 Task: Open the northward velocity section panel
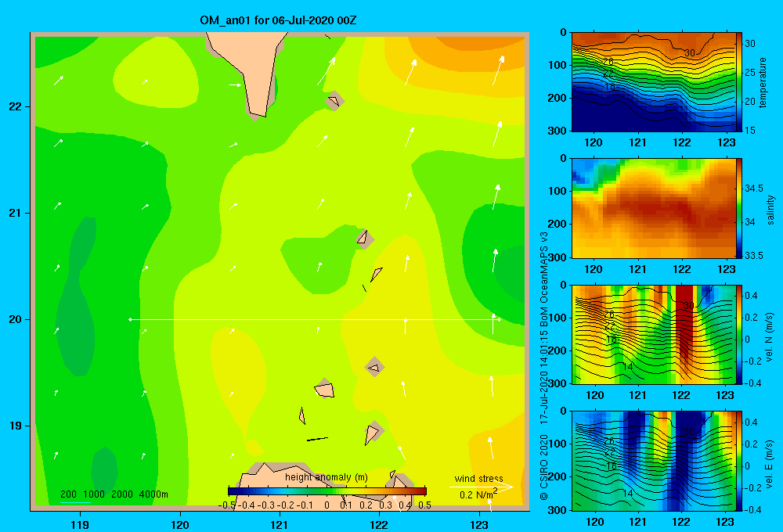[x=654, y=334]
